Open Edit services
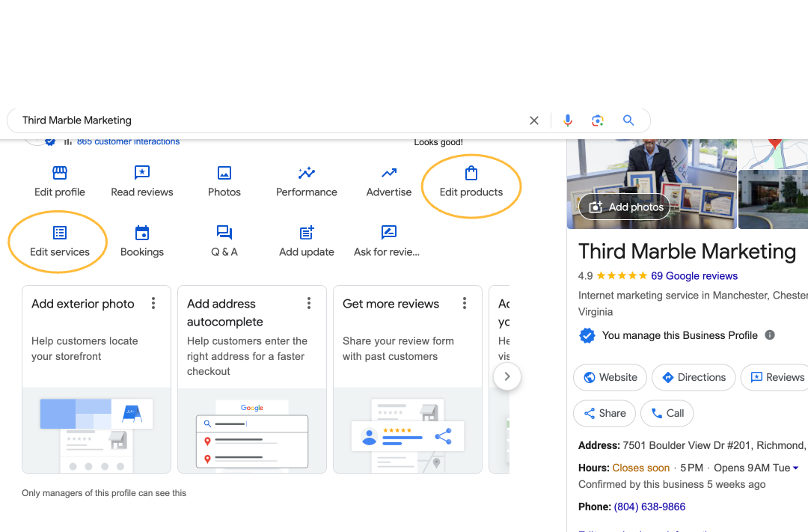This screenshot has width=808, height=532. 60,241
